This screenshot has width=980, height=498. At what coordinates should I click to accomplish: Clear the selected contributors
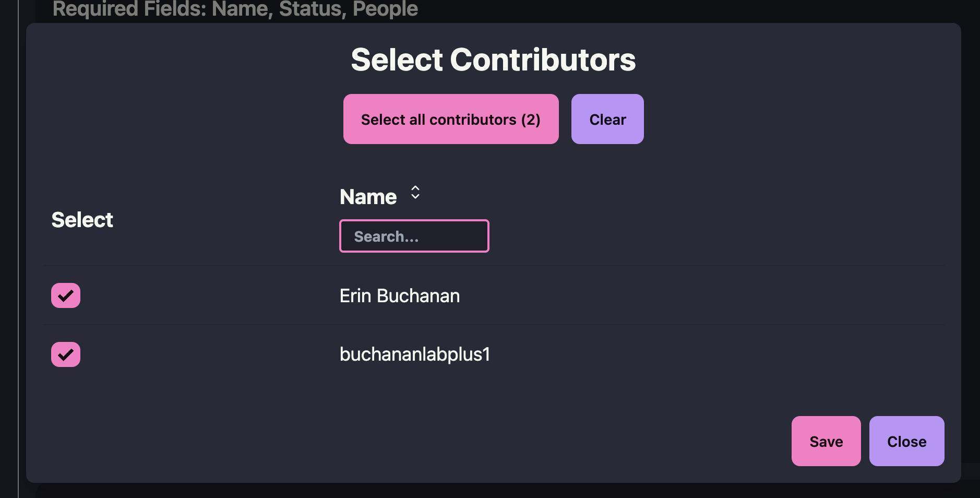[607, 119]
